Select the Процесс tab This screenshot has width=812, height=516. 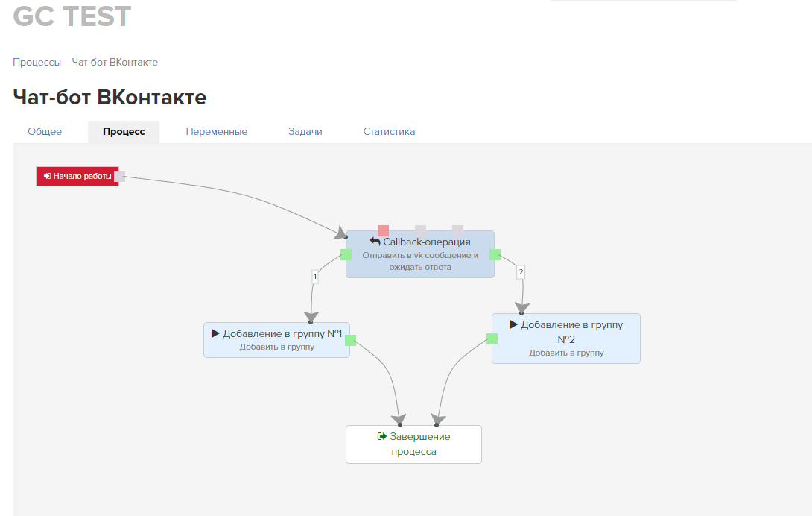tap(124, 132)
